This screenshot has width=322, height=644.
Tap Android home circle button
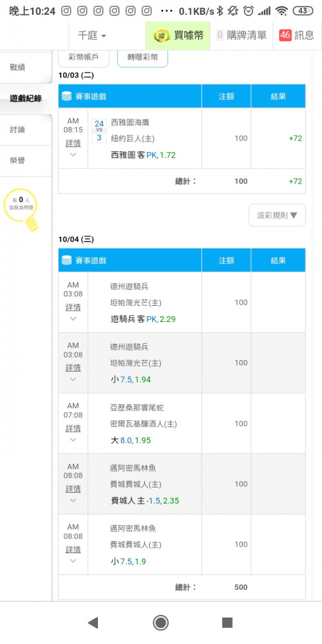click(160, 623)
